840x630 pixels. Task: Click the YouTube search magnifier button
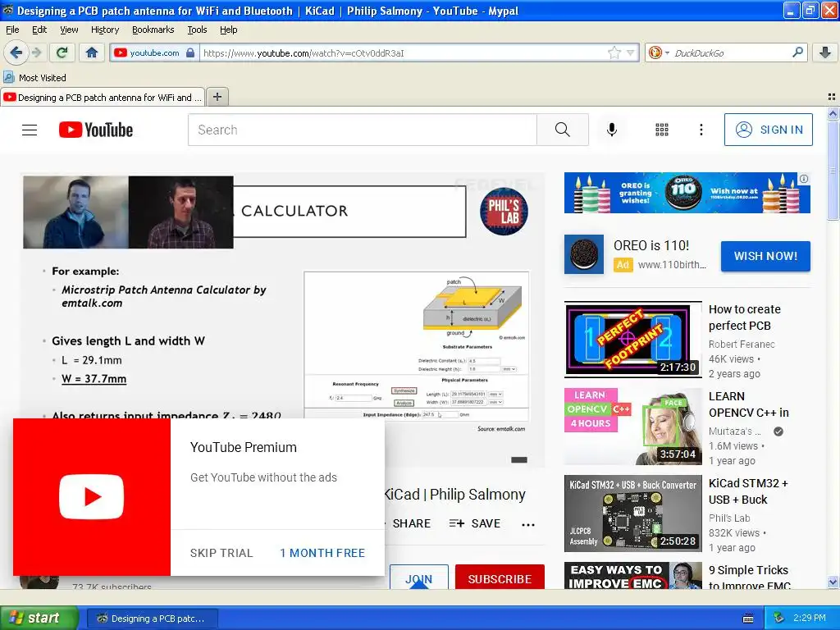tap(563, 130)
